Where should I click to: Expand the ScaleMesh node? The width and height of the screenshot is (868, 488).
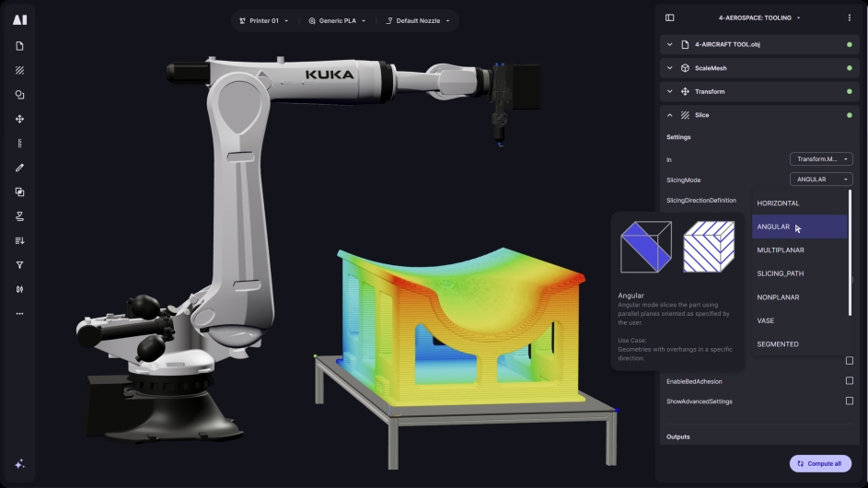pyautogui.click(x=669, y=68)
